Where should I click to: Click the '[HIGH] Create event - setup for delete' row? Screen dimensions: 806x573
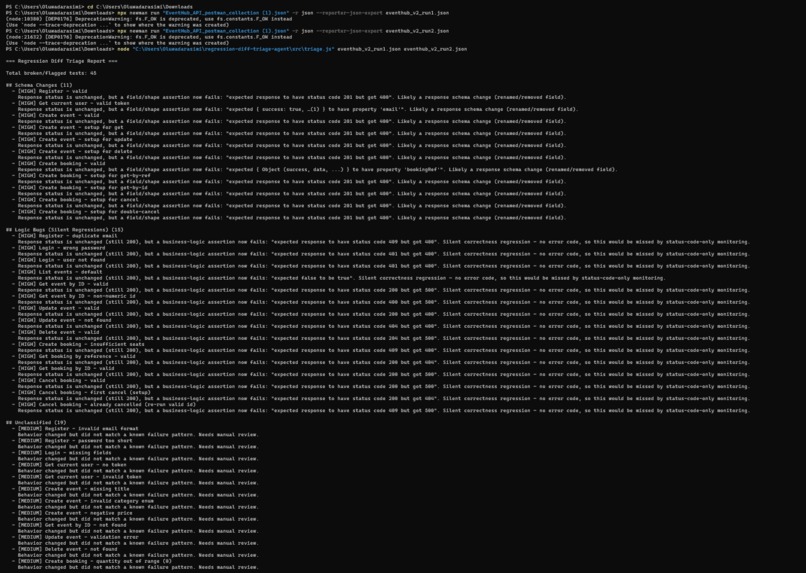(72, 152)
